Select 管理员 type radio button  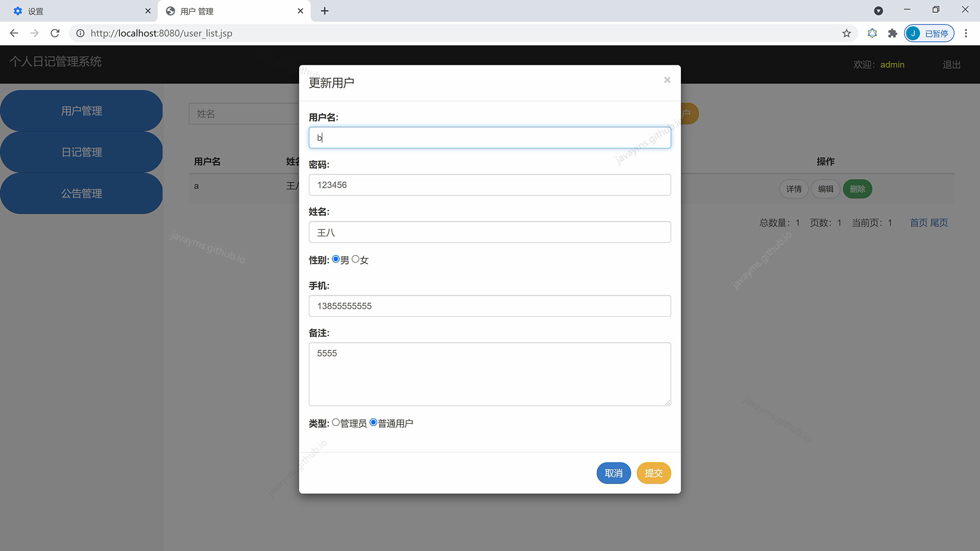coord(335,422)
